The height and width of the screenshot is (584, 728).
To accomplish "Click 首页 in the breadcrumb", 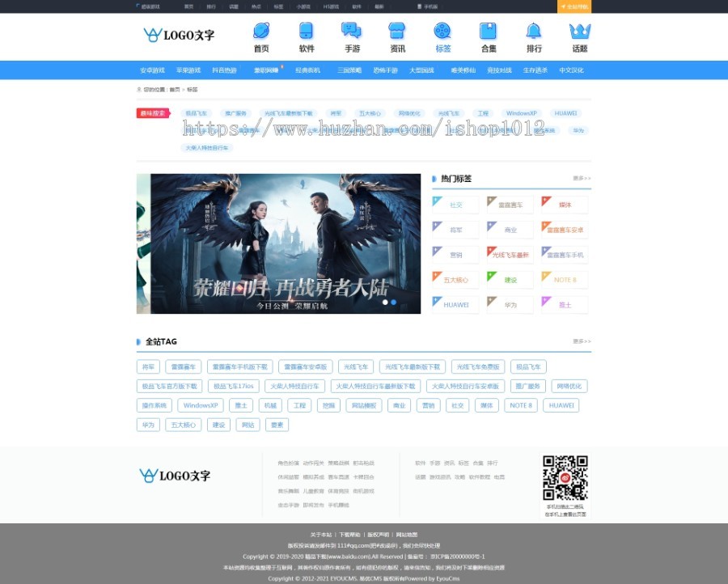I will (x=174, y=90).
